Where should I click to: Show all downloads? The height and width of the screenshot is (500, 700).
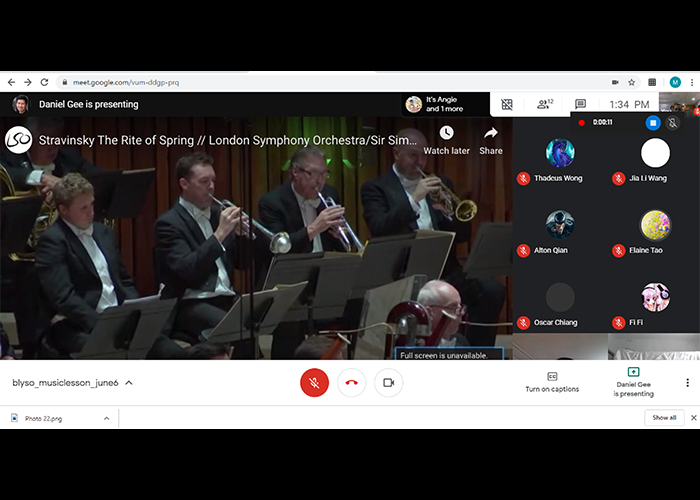point(664,418)
